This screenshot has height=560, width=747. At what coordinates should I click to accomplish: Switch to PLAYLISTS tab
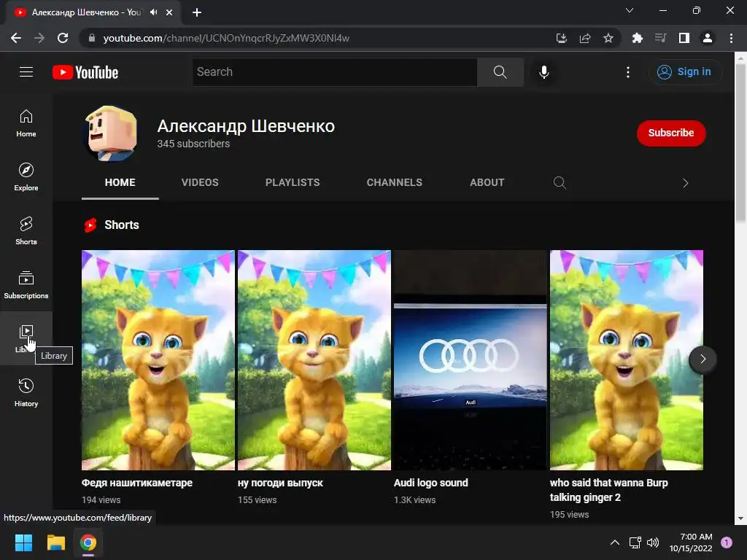(293, 182)
